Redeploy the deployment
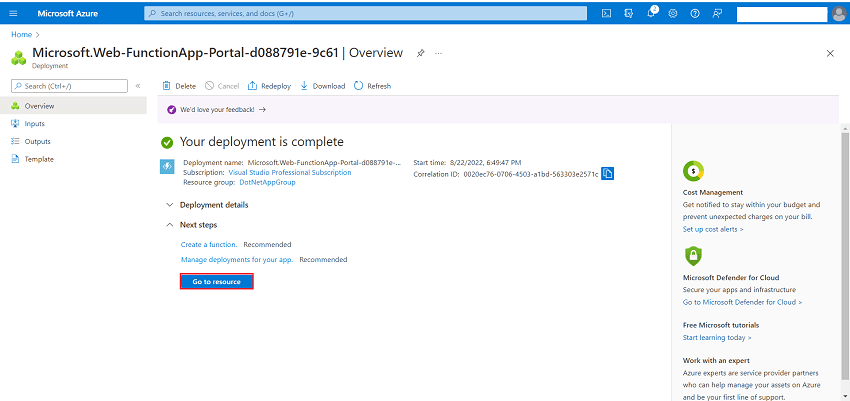The height and width of the screenshot is (401, 850). pos(269,86)
